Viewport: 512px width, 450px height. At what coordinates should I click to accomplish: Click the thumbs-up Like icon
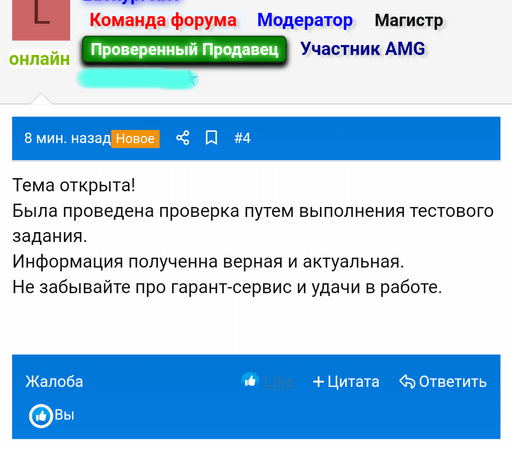pyautogui.click(x=250, y=380)
